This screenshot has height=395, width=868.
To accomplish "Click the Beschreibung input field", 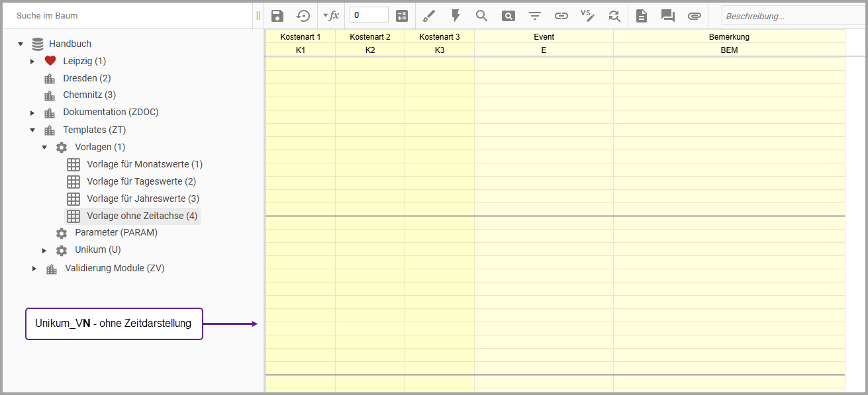I will point(791,16).
